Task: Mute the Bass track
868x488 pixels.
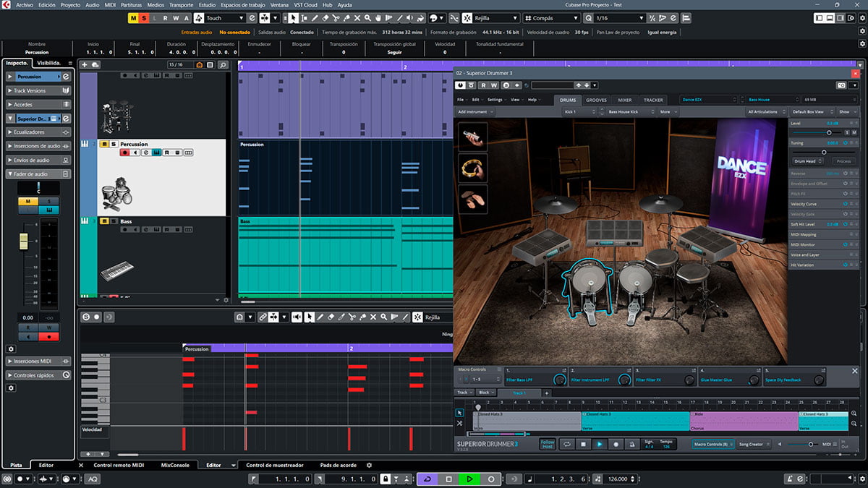Action: (104, 221)
